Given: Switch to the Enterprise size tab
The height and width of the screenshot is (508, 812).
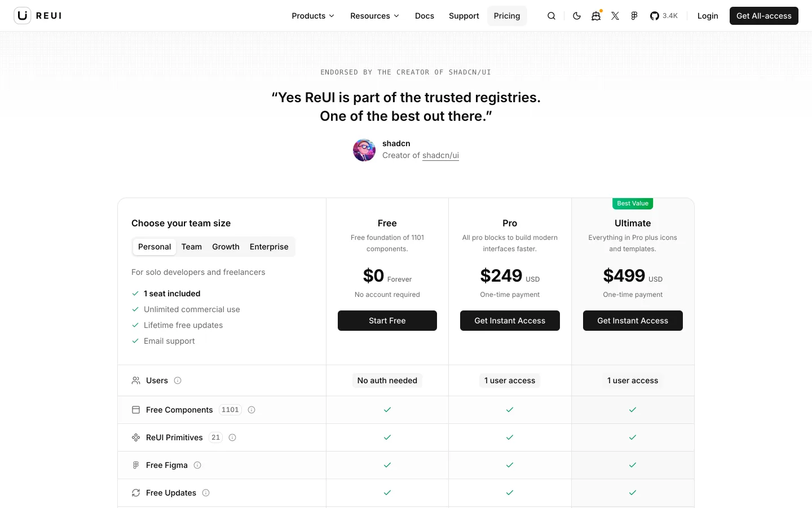Looking at the screenshot, I should point(269,247).
